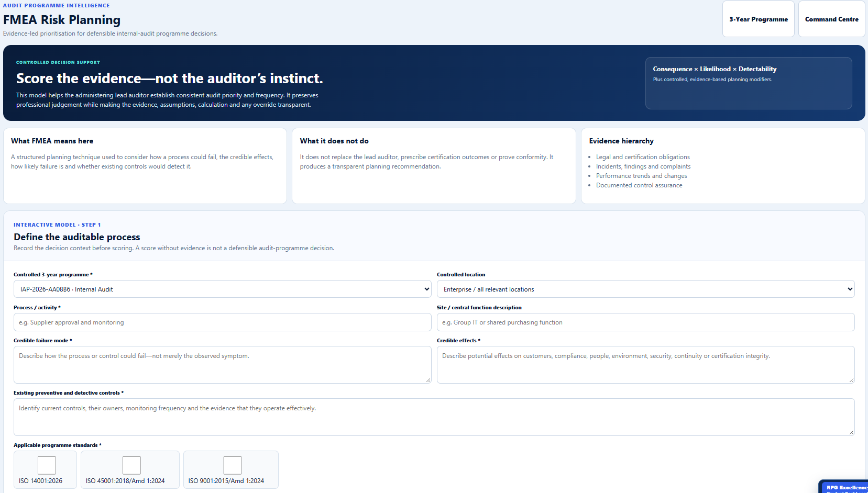Viewport: 868px width, 493px height.
Task: Click the Site / central function description field
Action: click(x=645, y=322)
